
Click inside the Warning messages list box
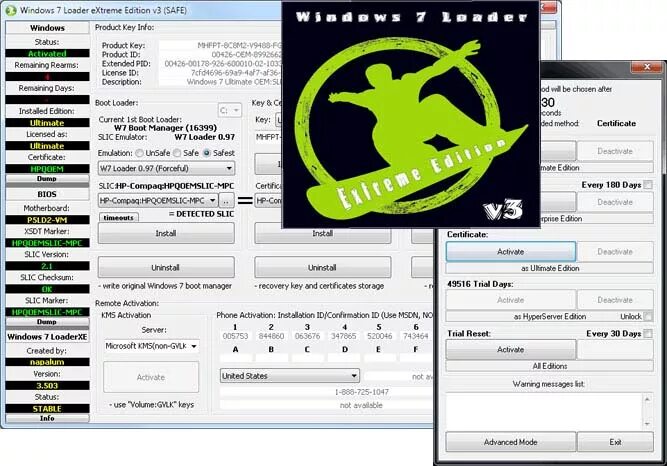point(544,411)
